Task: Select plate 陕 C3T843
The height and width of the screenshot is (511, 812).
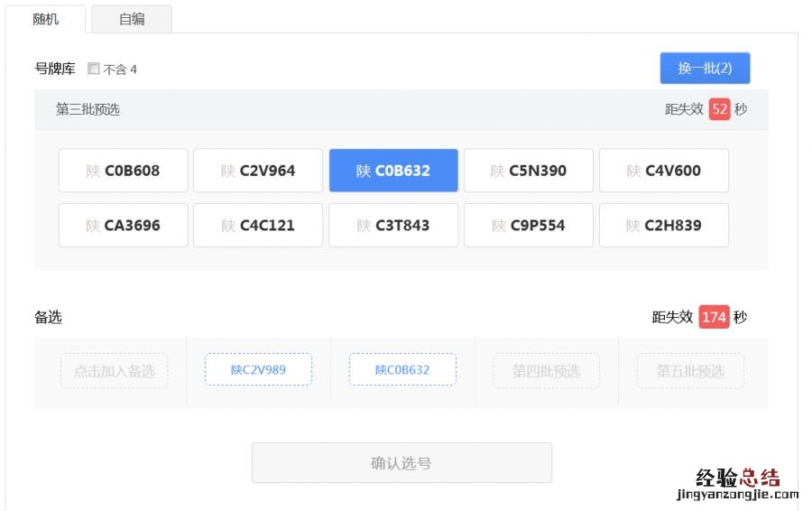Action: [393, 226]
